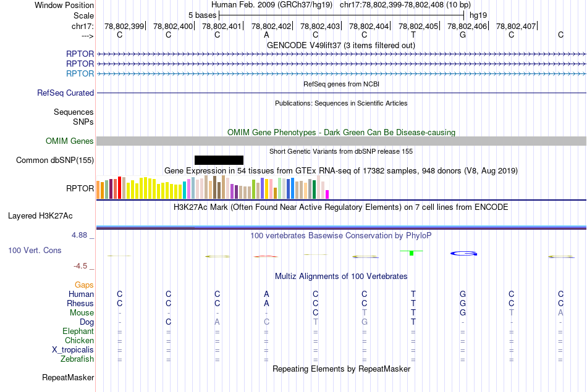587x392 pixels.
Task: Open the RefSeq Curated track label
Action: click(65, 93)
